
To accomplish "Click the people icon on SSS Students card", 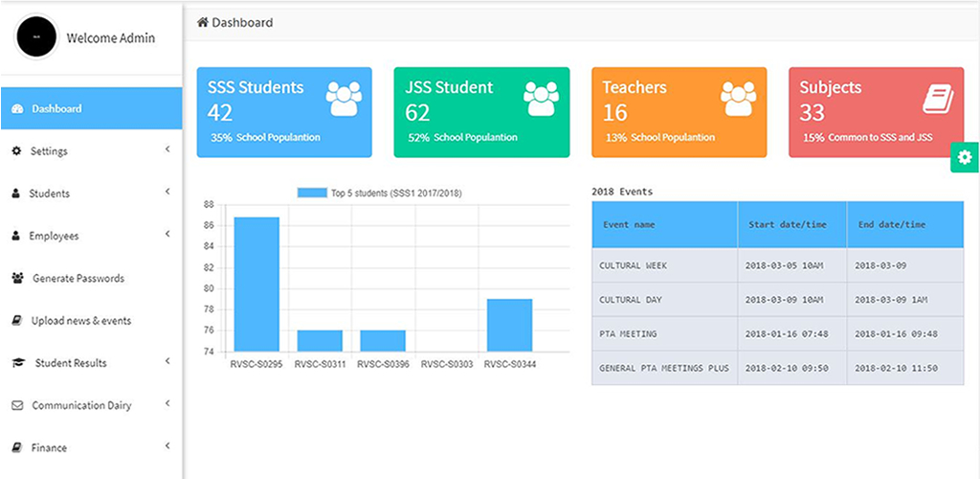I will tap(344, 97).
